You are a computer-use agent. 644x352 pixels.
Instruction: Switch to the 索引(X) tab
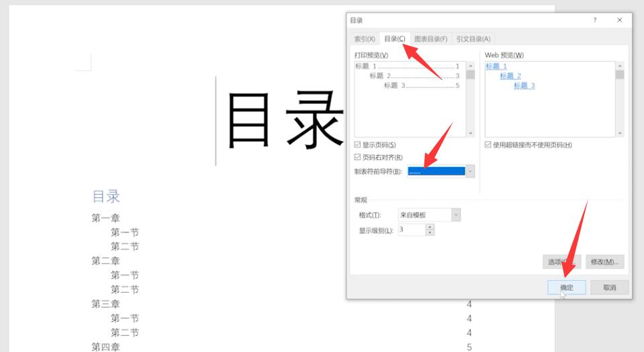[365, 39]
